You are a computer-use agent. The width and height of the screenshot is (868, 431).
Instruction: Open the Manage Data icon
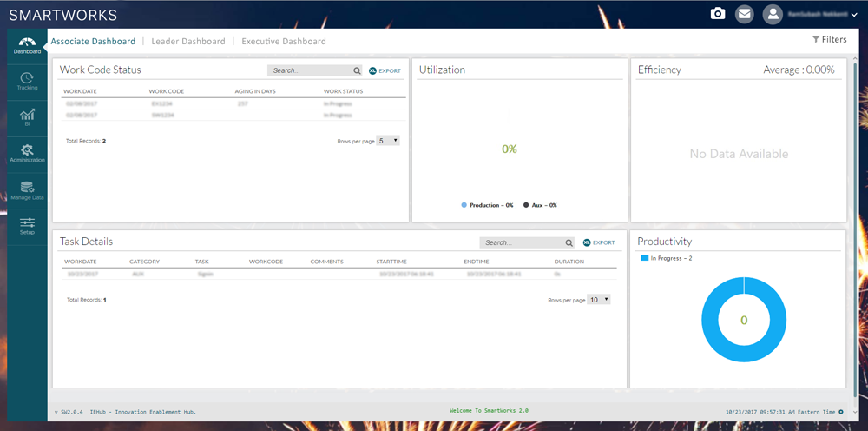pyautogui.click(x=27, y=190)
